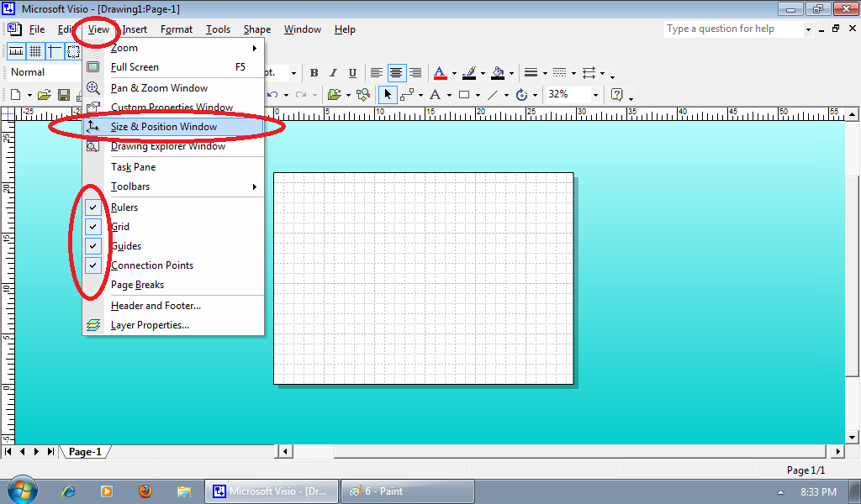Open the File menu

point(37,29)
